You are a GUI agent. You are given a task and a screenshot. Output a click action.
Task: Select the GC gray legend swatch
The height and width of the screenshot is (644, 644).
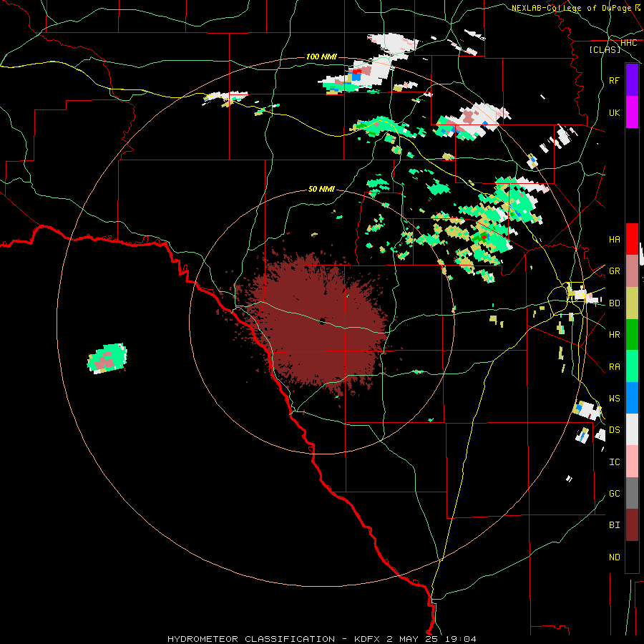click(x=632, y=493)
